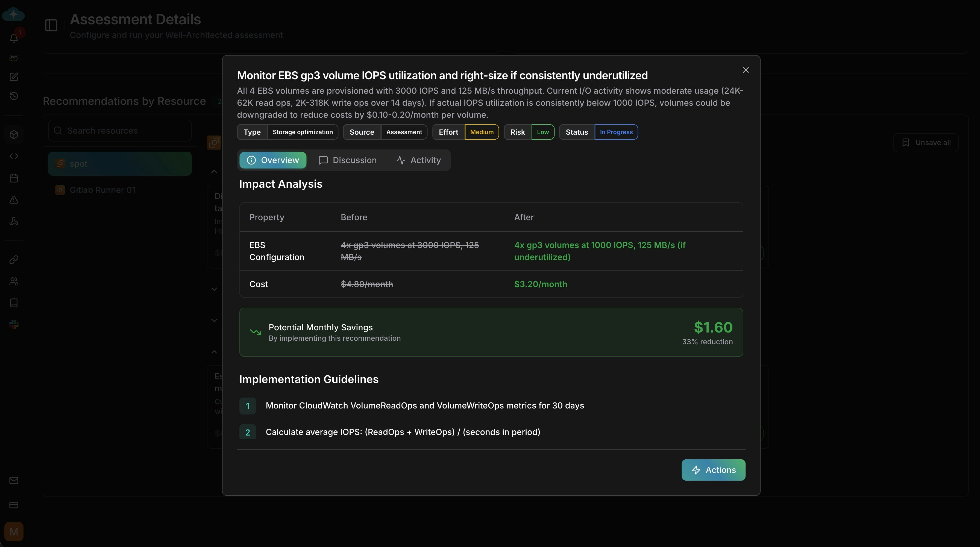This screenshot has width=980, height=547.
Task: Open the code view icon in the sidebar
Action: [14, 156]
